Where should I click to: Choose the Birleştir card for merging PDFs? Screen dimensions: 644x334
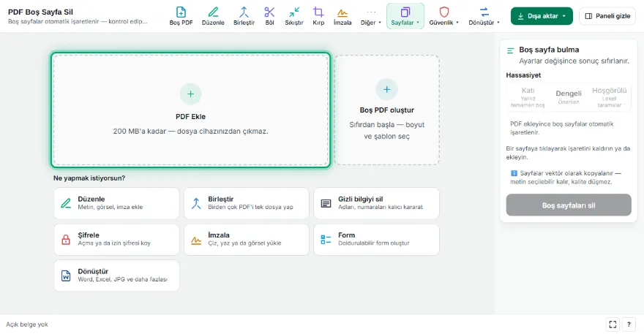click(x=247, y=203)
